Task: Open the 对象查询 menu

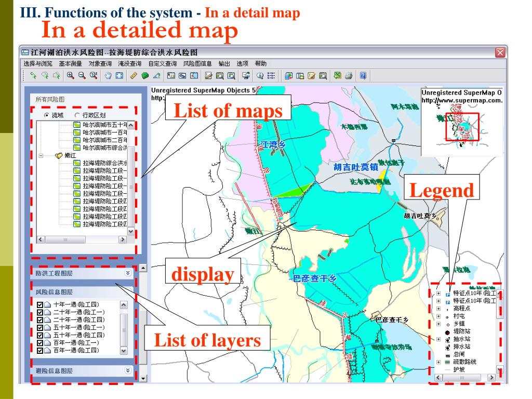Action: click(x=100, y=63)
